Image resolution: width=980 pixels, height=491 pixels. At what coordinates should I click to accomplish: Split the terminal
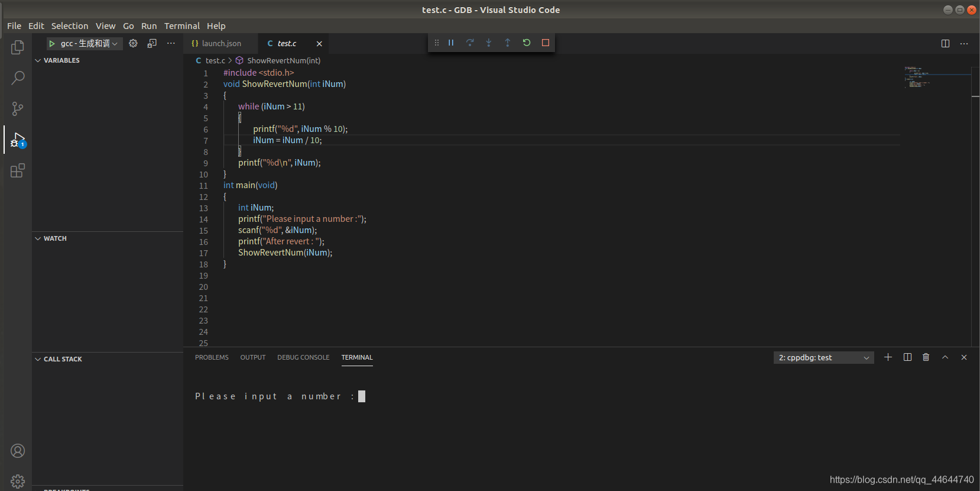[907, 357]
